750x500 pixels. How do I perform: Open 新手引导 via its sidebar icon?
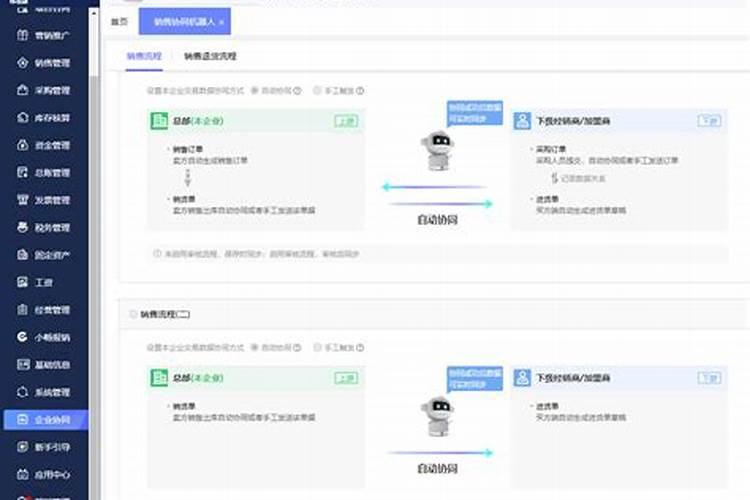(x=22, y=447)
